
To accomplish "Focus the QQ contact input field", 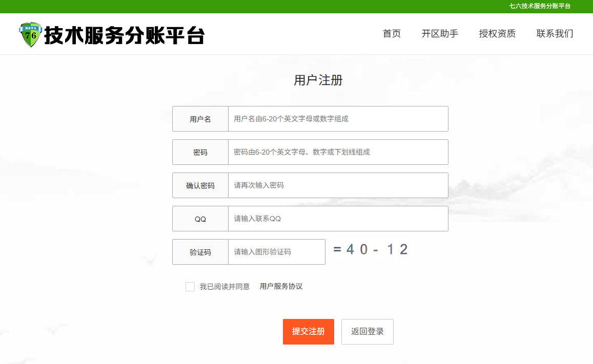I will coord(338,219).
